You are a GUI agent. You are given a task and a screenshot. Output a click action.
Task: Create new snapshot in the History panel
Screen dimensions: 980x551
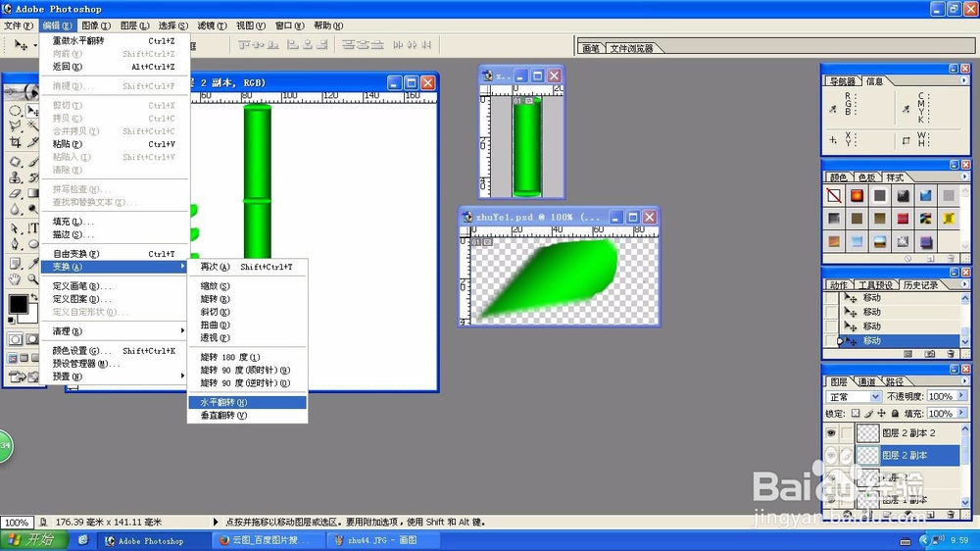click(929, 353)
